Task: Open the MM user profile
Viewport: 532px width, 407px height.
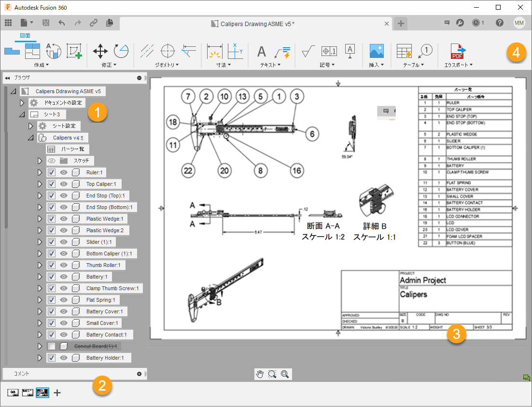Action: (x=519, y=23)
